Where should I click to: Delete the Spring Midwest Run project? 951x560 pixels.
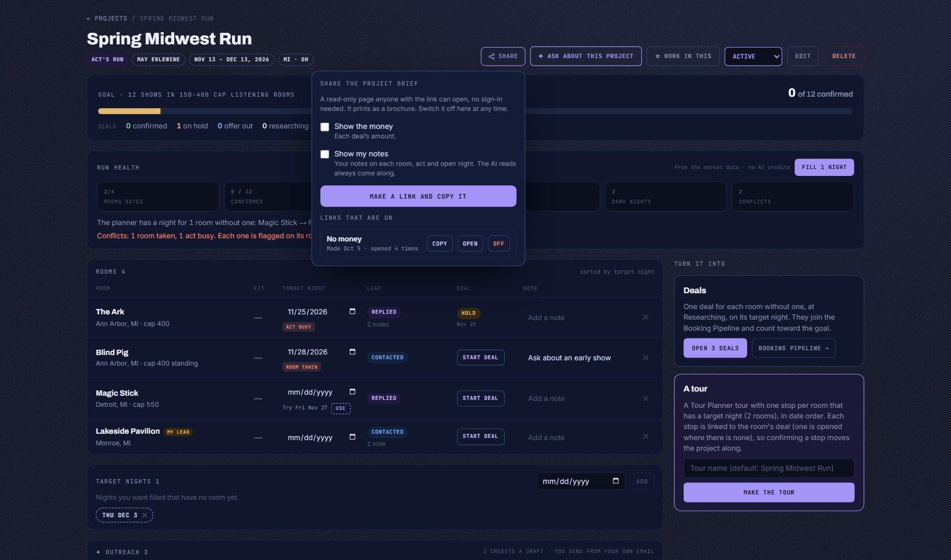[844, 57]
